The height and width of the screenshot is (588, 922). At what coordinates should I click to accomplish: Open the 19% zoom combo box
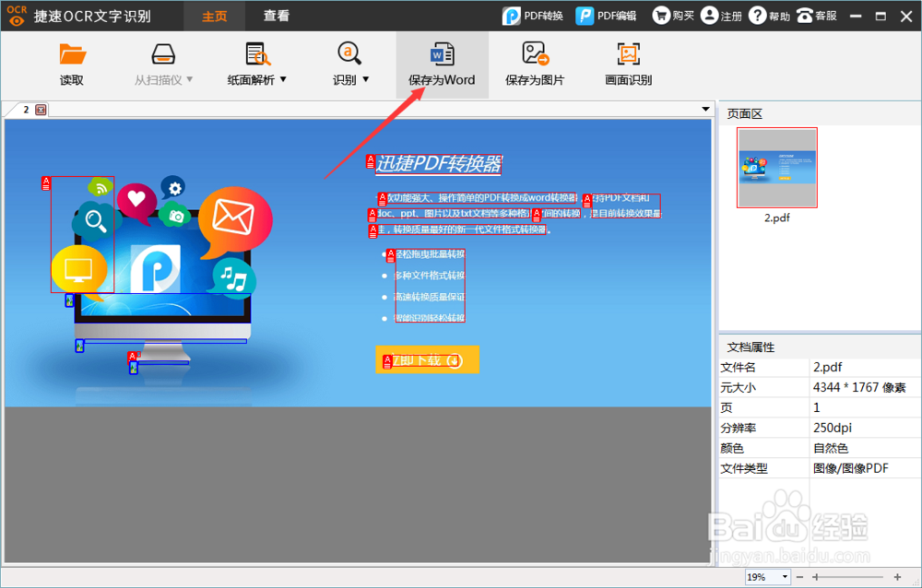(x=768, y=577)
